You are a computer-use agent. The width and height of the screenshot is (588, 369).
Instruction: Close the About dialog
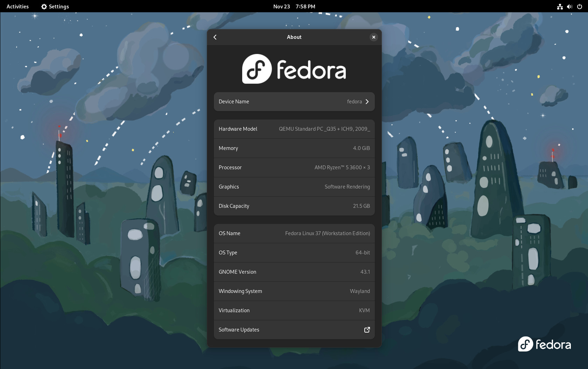374,37
